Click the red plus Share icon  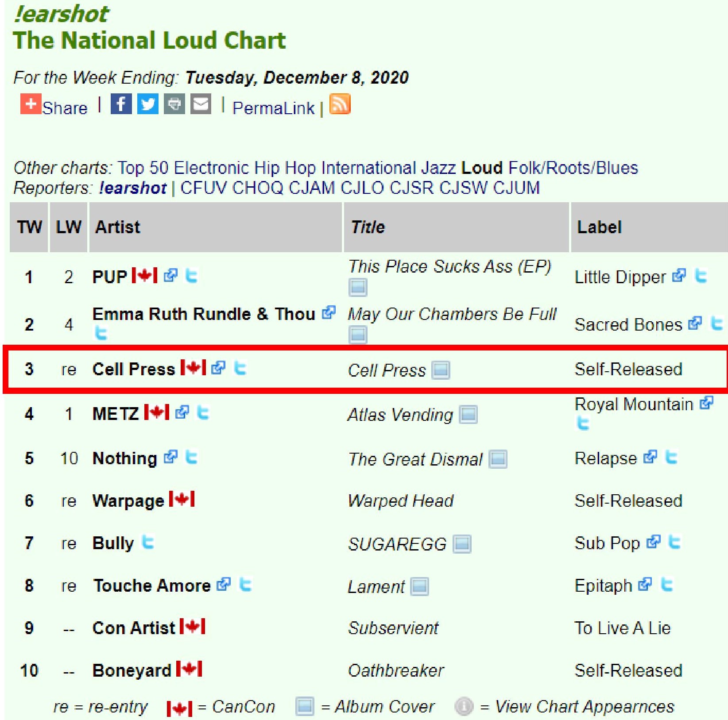click(x=31, y=104)
